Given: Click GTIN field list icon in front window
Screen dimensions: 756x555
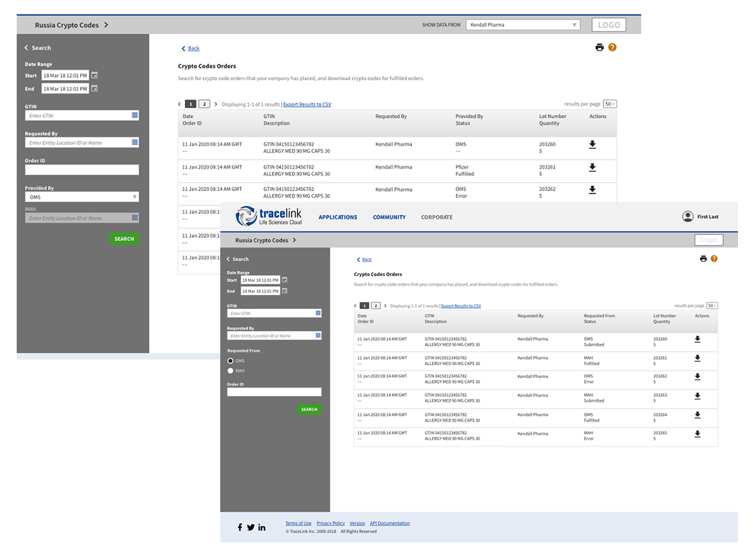Looking at the screenshot, I should click(x=318, y=313).
